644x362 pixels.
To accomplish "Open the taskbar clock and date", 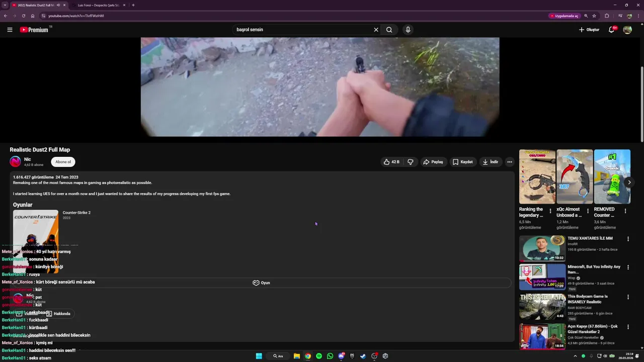I will (626, 356).
